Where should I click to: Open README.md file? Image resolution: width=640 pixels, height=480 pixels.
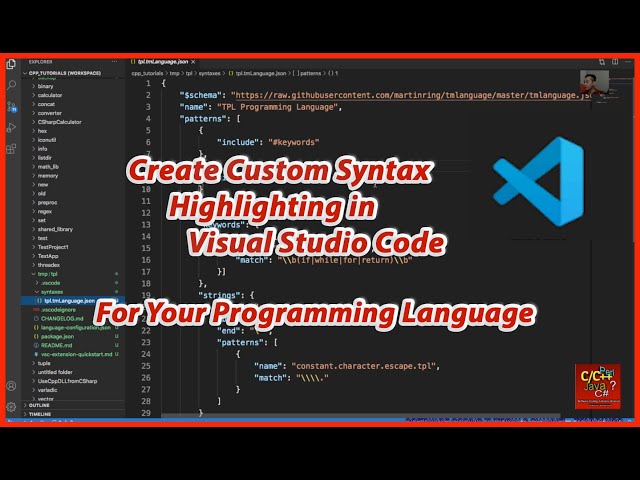(57, 345)
